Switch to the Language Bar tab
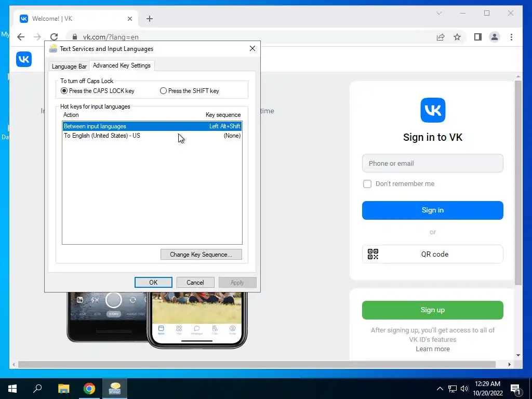Image resolution: width=532 pixels, height=399 pixels. coord(69,66)
